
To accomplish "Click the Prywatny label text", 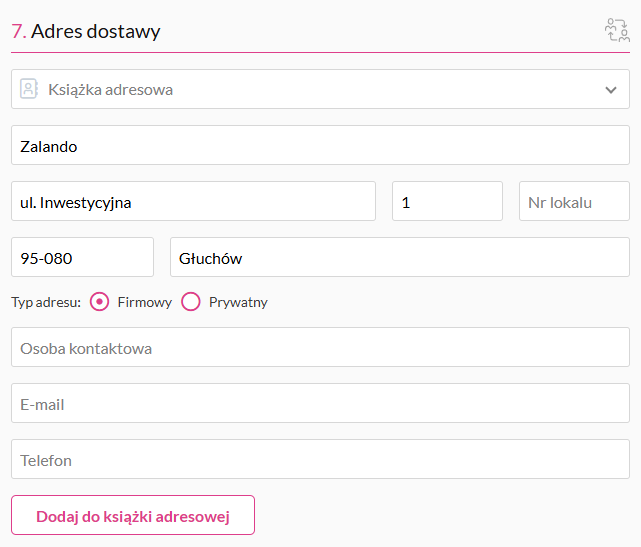I will [238, 303].
